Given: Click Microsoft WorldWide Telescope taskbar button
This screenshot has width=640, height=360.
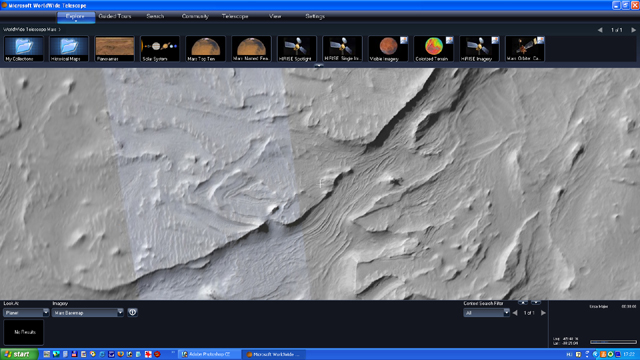Looking at the screenshot, I should pyautogui.click(x=274, y=354).
